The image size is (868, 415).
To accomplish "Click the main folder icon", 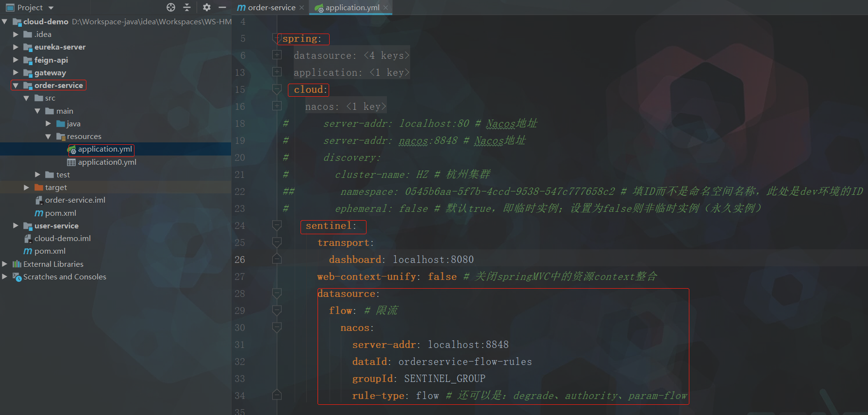I will coord(50,111).
